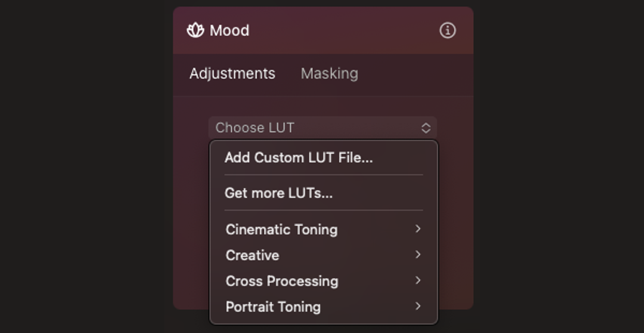Expand the Cross Processing LUT category
Screen dimensions: 644x333
[x=282, y=281]
